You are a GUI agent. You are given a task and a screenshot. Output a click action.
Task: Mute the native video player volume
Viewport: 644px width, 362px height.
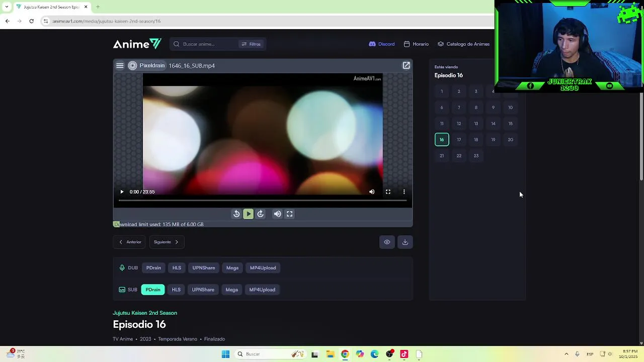tap(372, 192)
